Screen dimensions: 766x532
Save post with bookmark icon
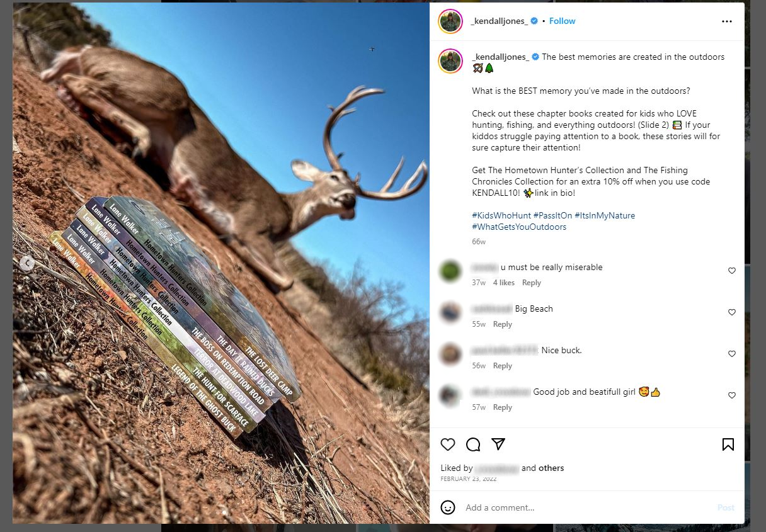point(728,444)
